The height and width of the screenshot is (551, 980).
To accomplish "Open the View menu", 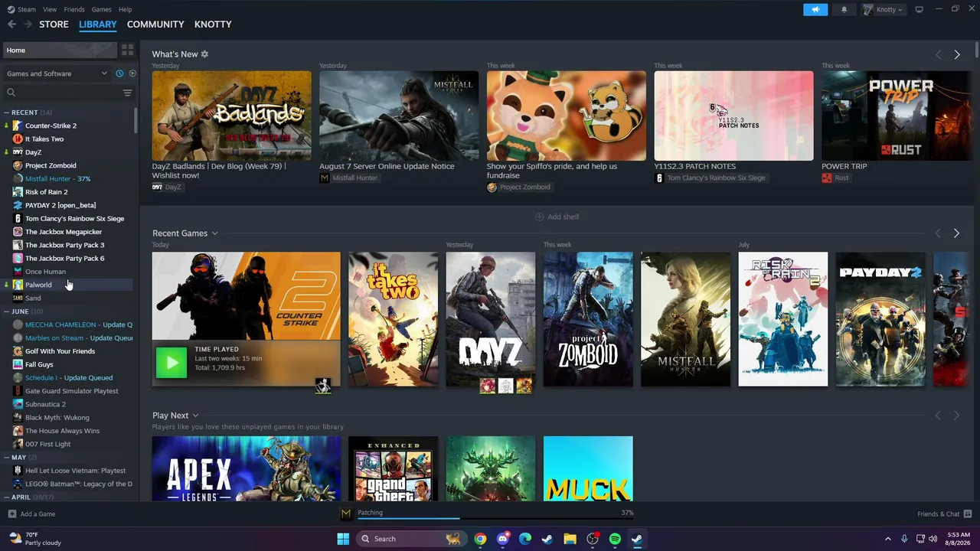I will [x=50, y=9].
